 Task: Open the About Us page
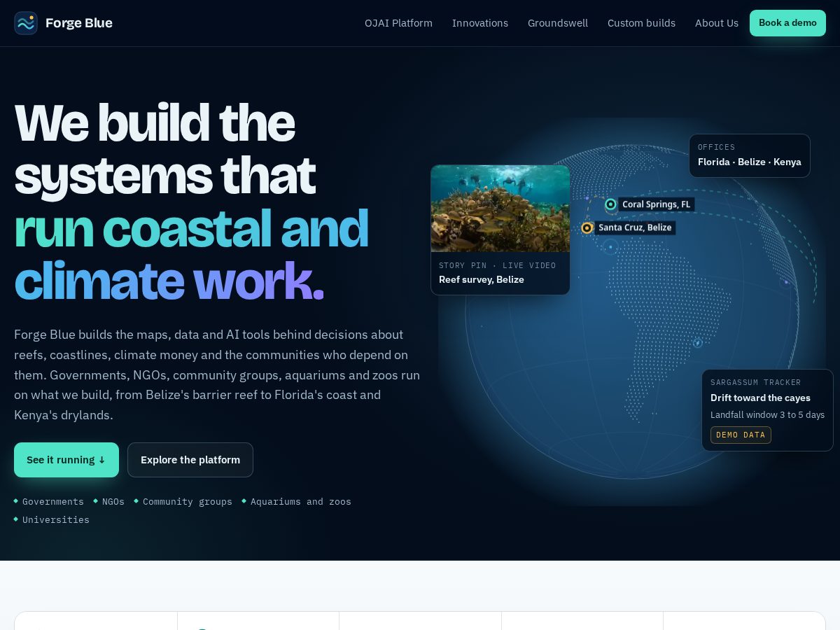[717, 23]
